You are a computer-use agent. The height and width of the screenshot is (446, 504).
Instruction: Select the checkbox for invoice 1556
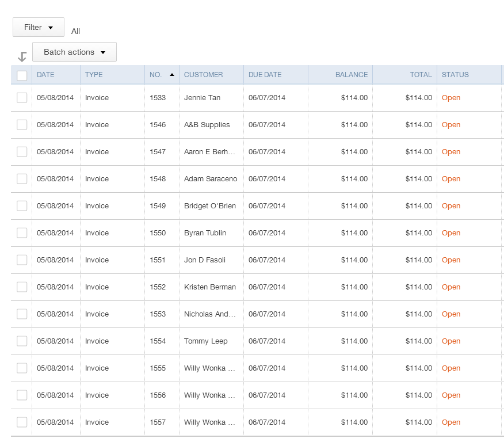22,395
